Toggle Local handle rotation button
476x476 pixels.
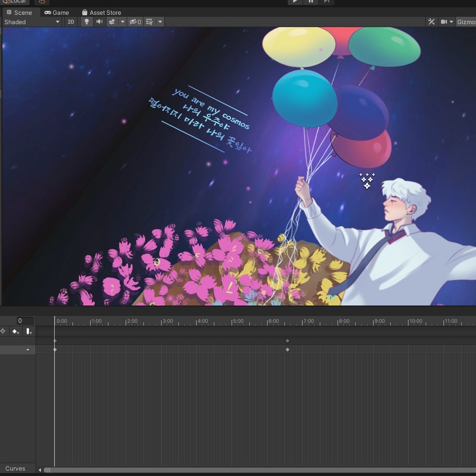click(x=15, y=1)
